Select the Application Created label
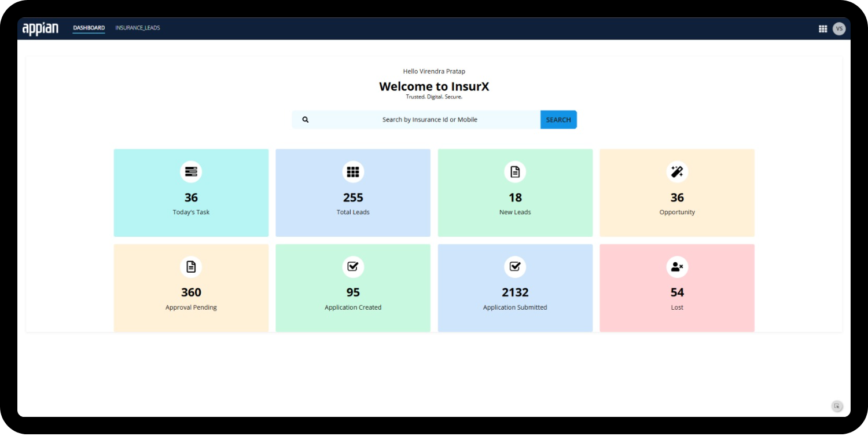Viewport: 868px width, 436px height. click(x=353, y=307)
